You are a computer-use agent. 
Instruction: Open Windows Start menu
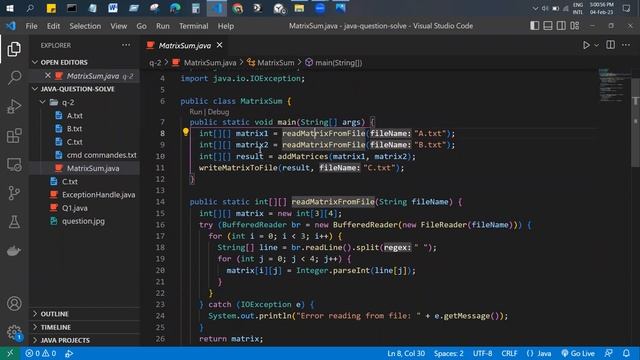(x=9, y=8)
